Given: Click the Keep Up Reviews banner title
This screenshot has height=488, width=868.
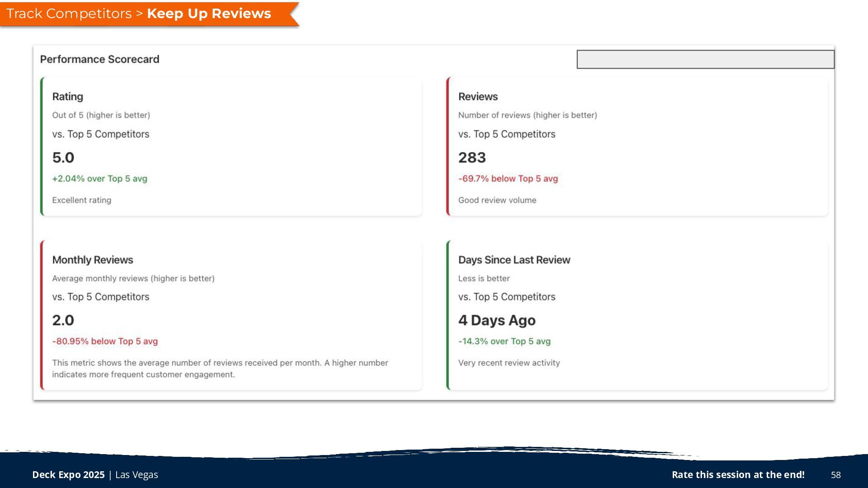Looking at the screenshot, I should (x=209, y=14).
